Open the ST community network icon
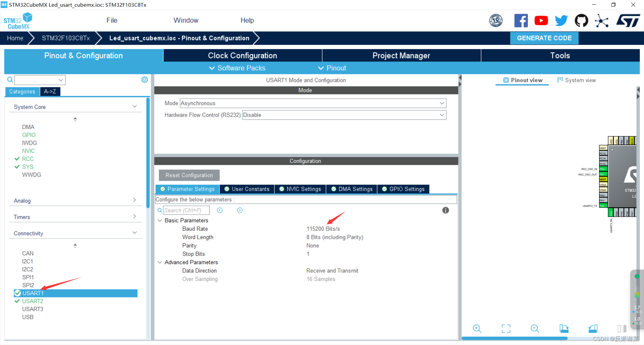The height and width of the screenshot is (345, 644). [601, 21]
